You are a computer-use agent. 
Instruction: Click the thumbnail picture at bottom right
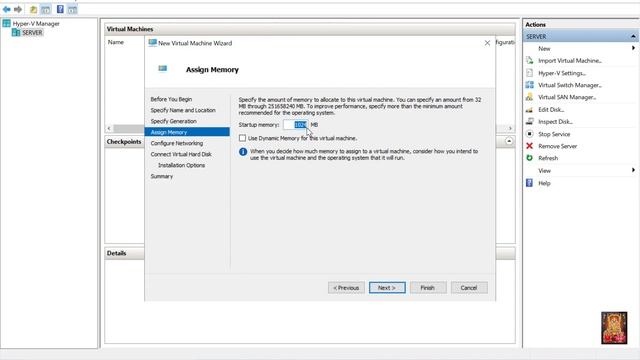coord(614,328)
